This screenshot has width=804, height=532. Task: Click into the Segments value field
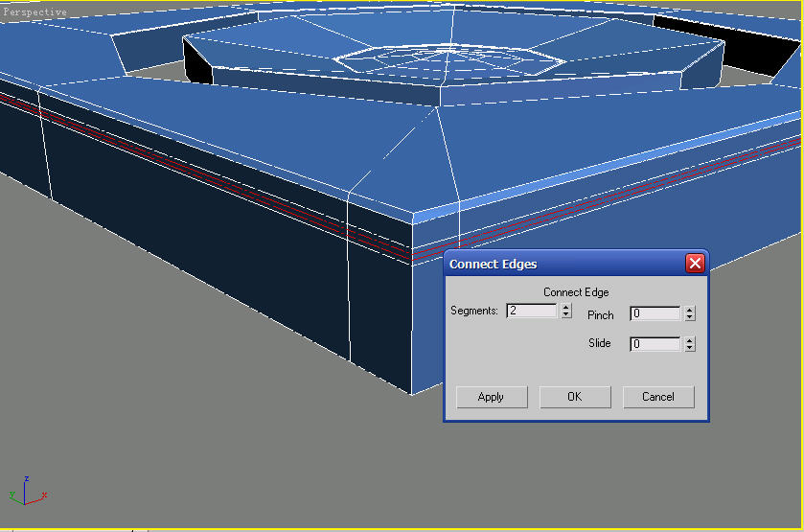pos(531,311)
